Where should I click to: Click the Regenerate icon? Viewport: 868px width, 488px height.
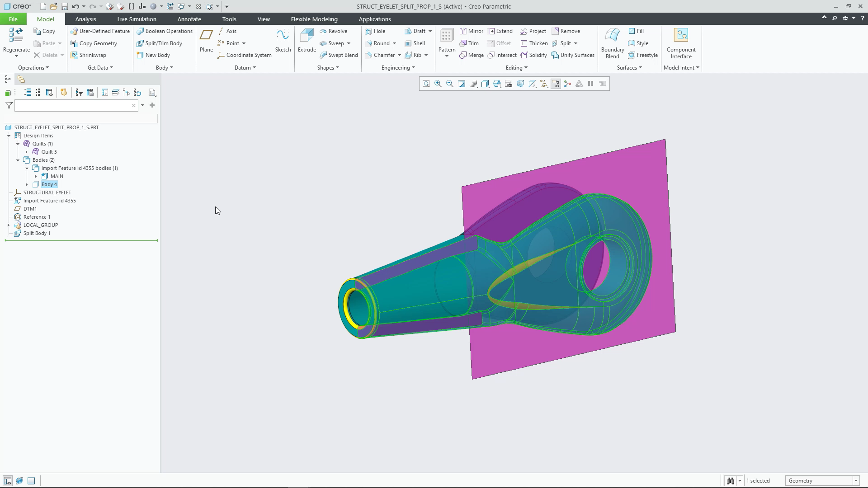[16, 35]
